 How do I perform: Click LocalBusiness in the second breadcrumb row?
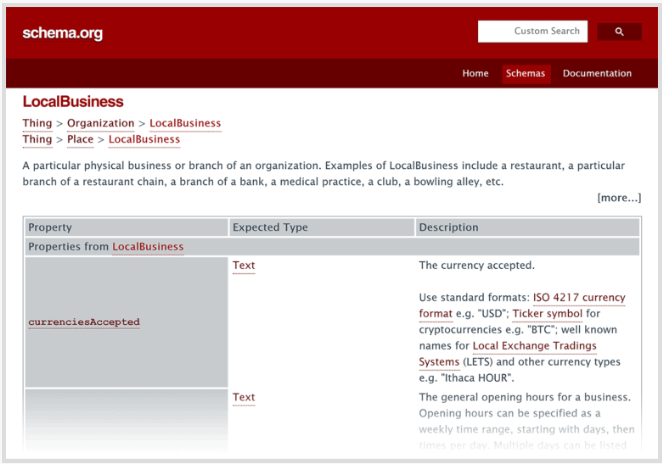144,139
